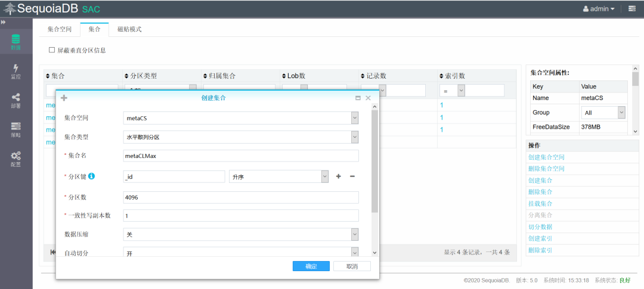644x289 pixels.
Task: Focus the 集合名 field with metaCLMax
Action: tap(241, 156)
